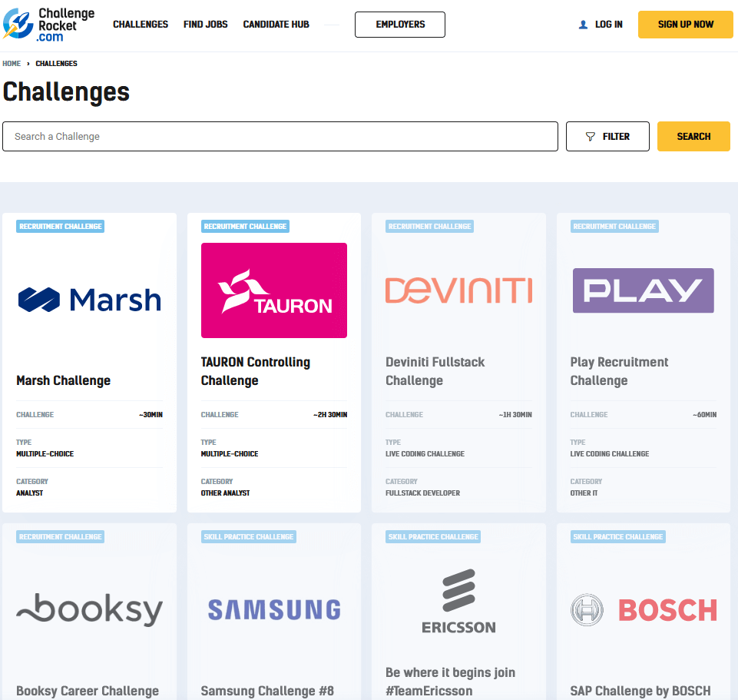Click the Booksy logo image
Screen dimensions: 738x700
tap(89, 609)
